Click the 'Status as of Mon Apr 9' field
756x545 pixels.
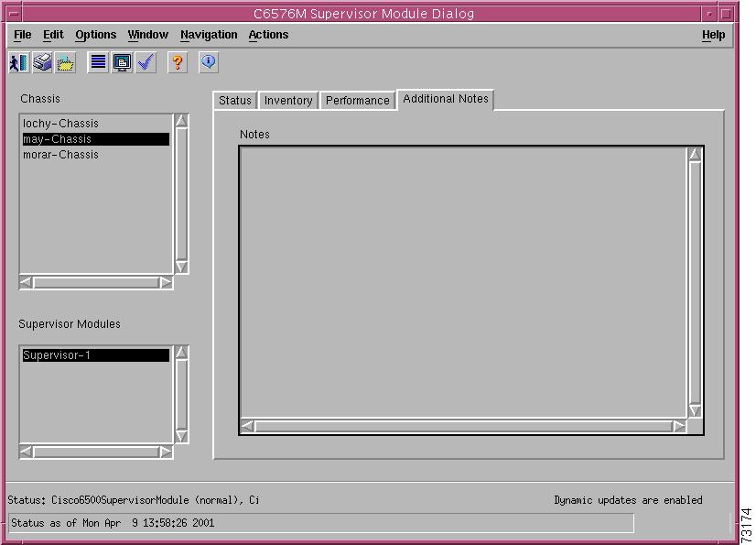(x=321, y=523)
